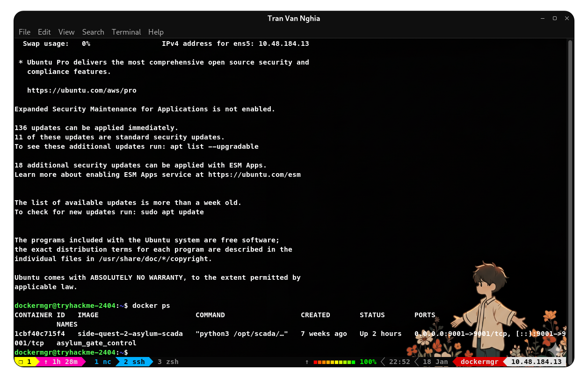Select the active 2 ssh tmux window
588x386 pixels.
click(134, 362)
